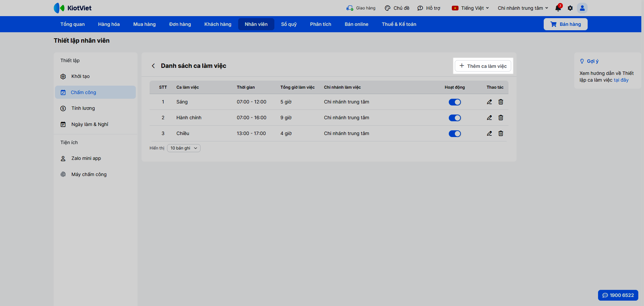Edit the Chiều shift
Screen dimensions: 644x306
pyautogui.click(x=489, y=133)
